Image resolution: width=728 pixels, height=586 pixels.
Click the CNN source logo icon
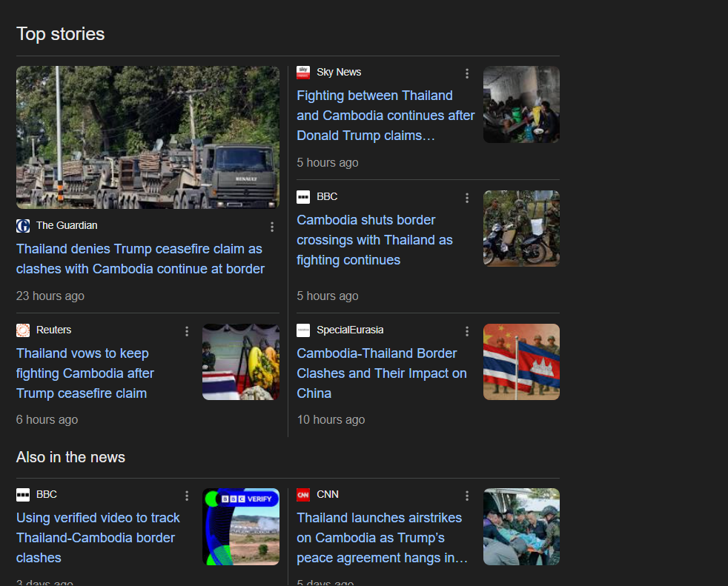click(x=303, y=495)
